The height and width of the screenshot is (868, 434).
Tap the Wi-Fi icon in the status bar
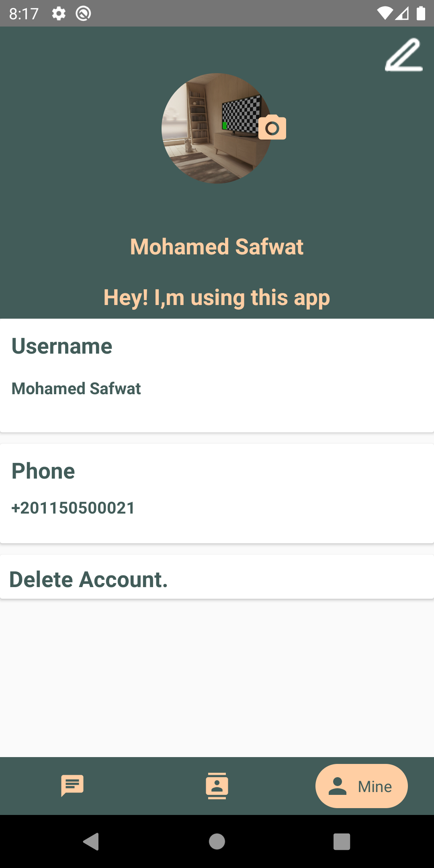(385, 13)
